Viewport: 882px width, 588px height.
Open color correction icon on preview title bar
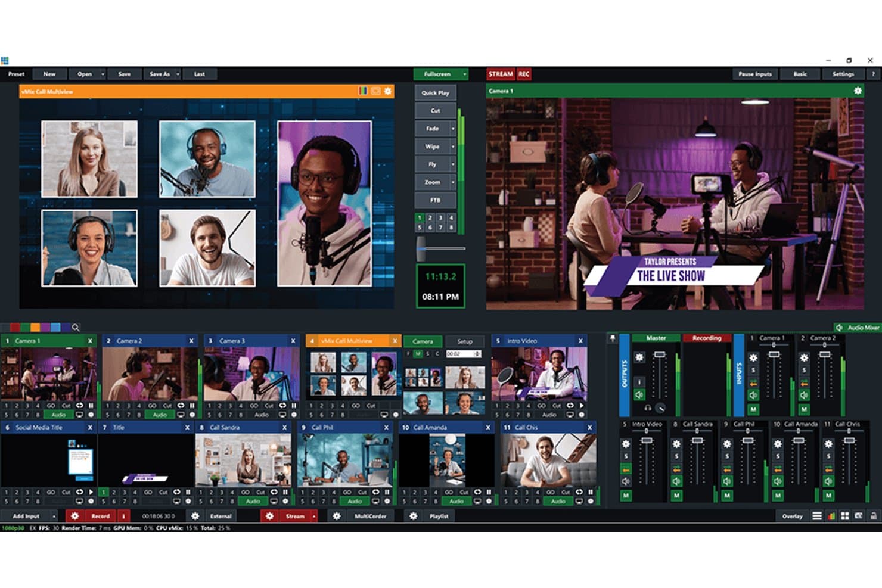362,91
